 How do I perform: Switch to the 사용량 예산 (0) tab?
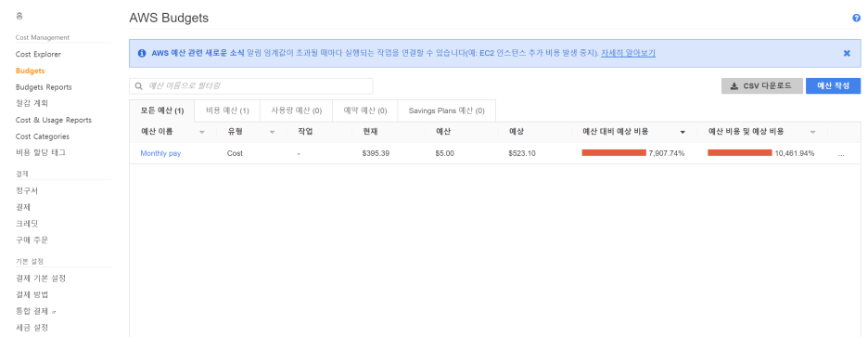pos(296,110)
